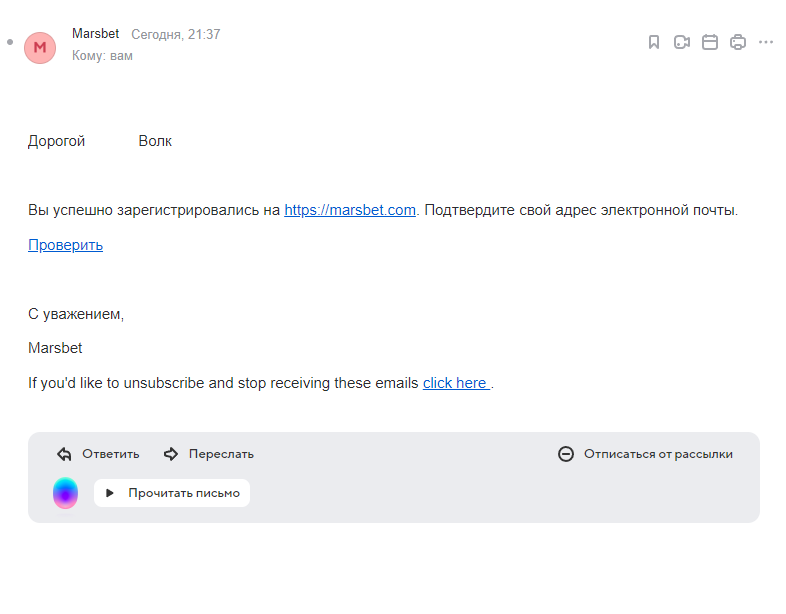Image resolution: width=786 pixels, height=614 pixels.
Task: Play the Прочитать письмо audio reading
Action: pyautogui.click(x=172, y=493)
